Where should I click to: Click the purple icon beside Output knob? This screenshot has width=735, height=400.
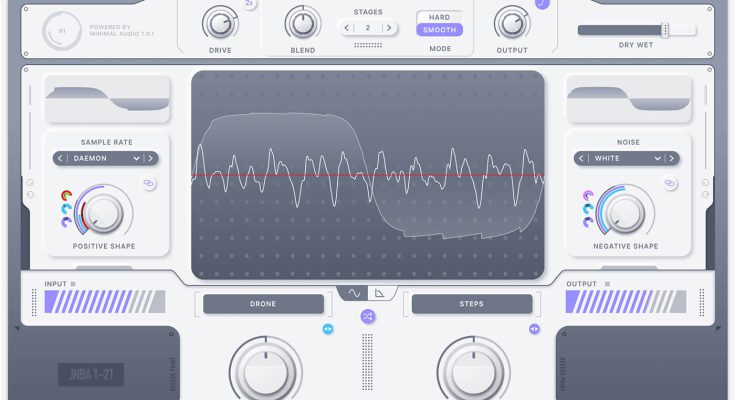(541, 4)
